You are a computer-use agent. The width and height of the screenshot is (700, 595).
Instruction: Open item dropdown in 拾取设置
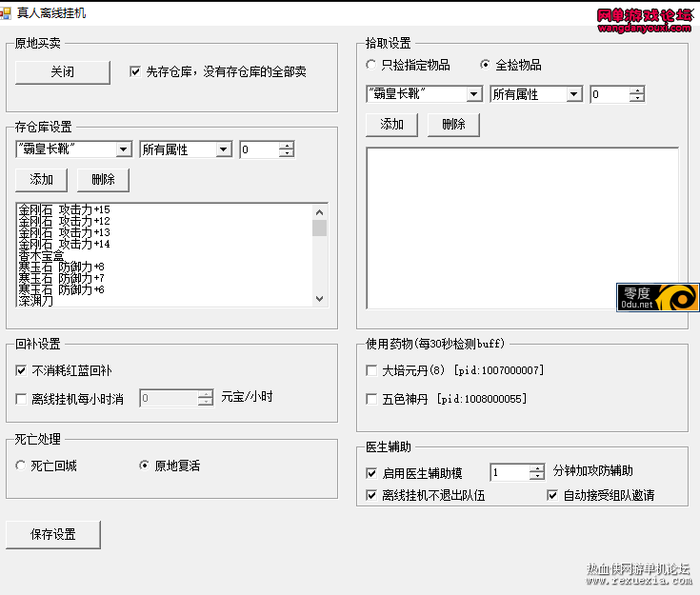click(x=474, y=94)
